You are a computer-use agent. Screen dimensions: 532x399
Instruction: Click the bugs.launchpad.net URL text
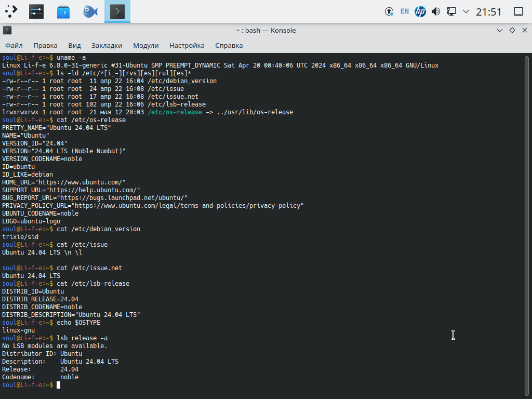[x=122, y=198]
